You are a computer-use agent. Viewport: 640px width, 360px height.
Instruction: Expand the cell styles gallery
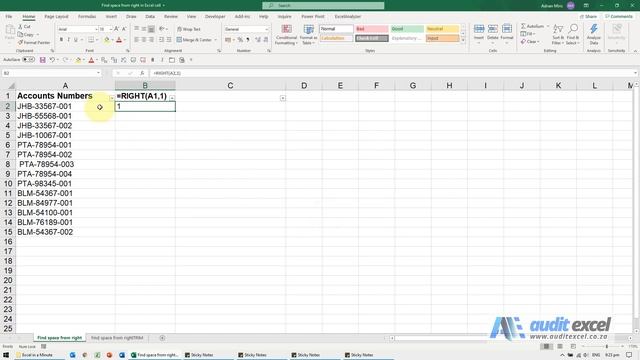(463, 40)
